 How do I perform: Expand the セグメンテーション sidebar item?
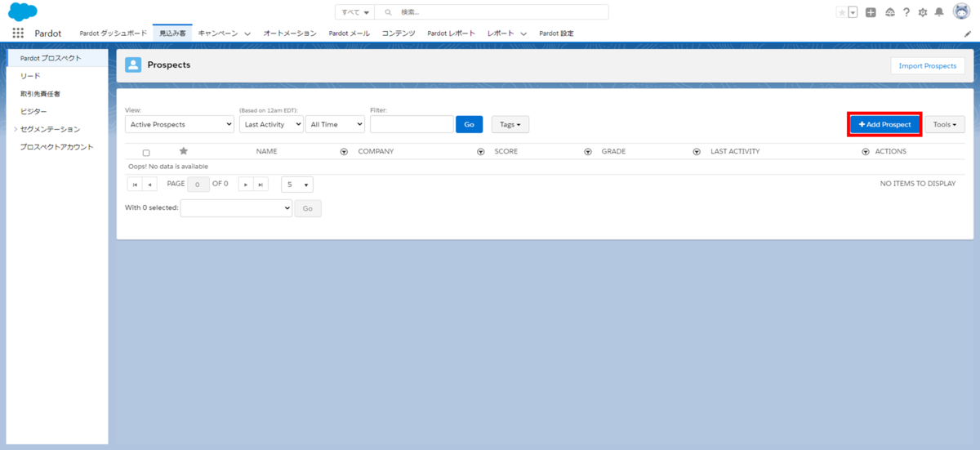point(16,129)
